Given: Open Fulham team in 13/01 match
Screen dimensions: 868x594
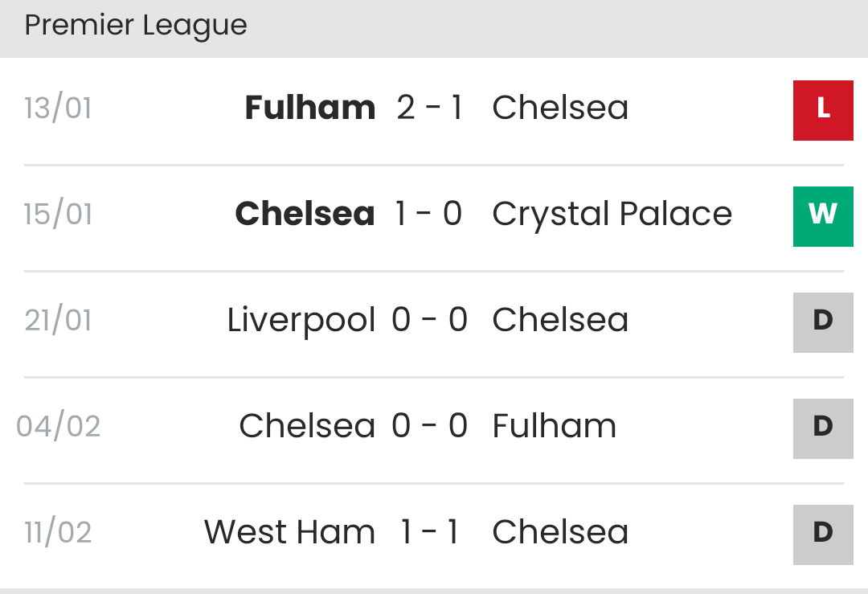Looking at the screenshot, I should coord(309,108).
